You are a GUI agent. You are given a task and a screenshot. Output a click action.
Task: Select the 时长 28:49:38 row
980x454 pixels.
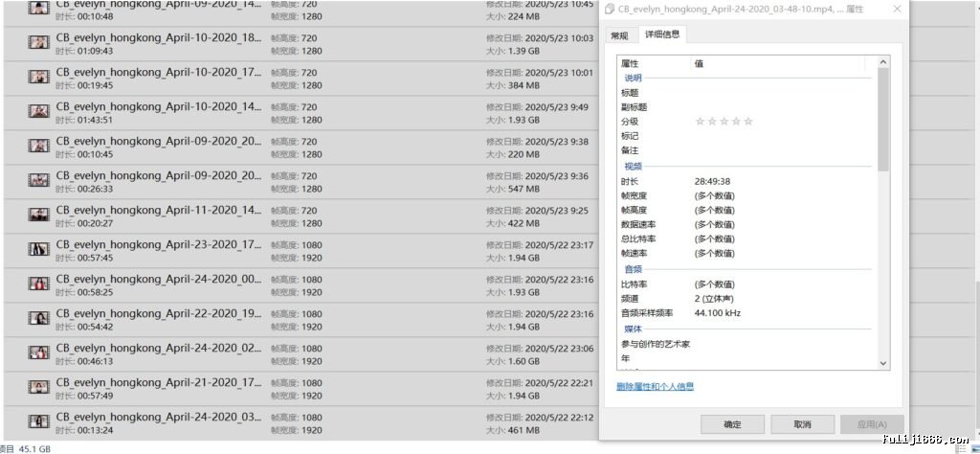[746, 181]
